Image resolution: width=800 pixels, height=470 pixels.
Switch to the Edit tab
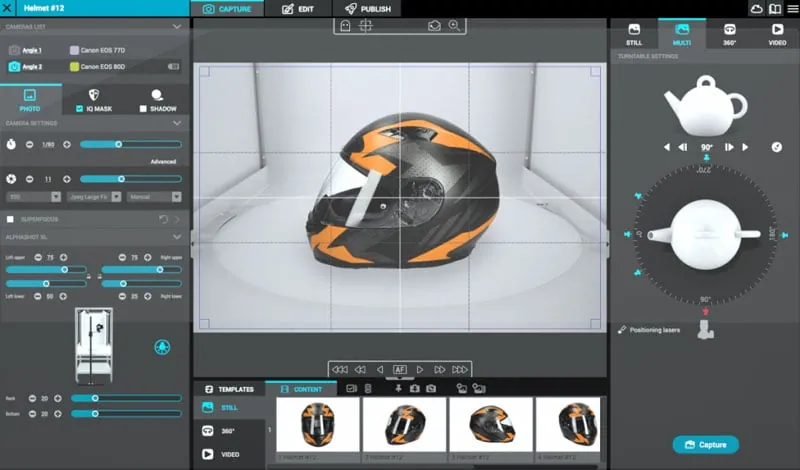[298, 9]
